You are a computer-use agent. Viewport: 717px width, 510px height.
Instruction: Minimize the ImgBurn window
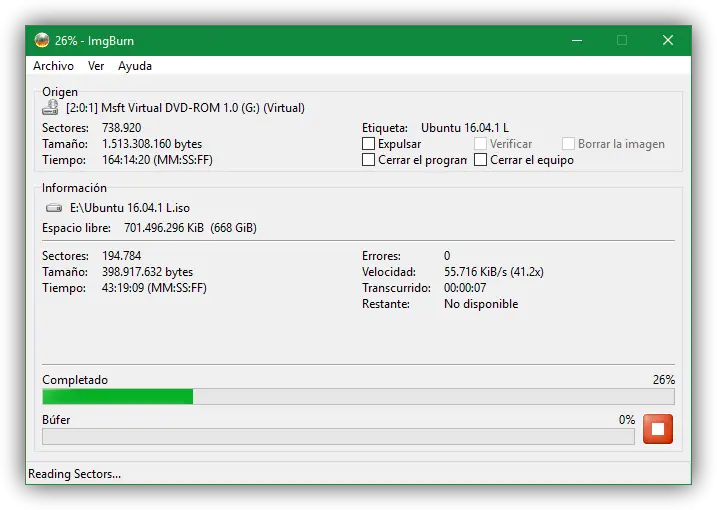point(577,40)
